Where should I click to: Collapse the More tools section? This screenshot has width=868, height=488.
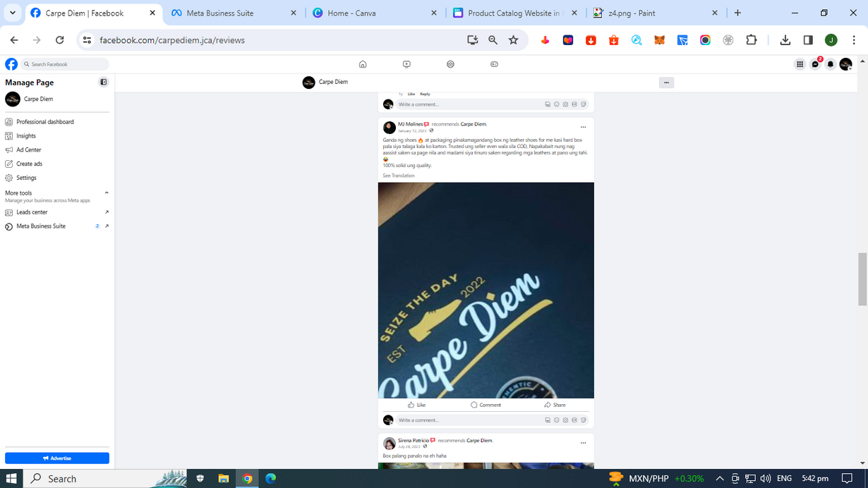pos(107,193)
